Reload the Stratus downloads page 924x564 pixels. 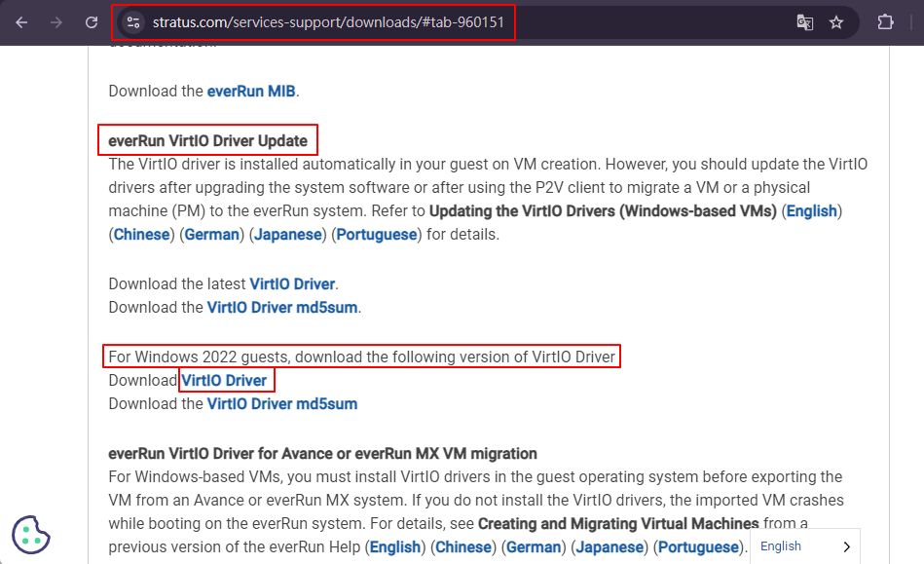(x=92, y=22)
